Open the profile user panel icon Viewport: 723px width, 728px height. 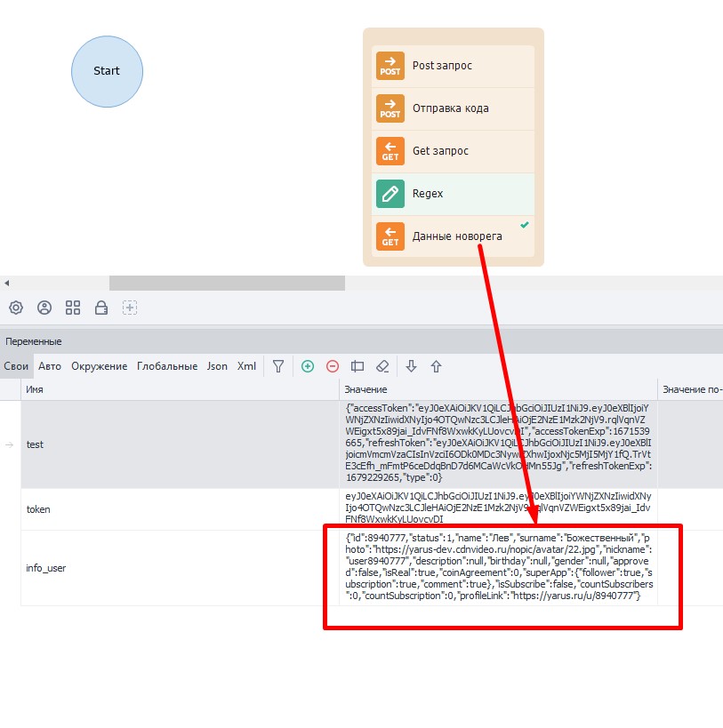coord(44,308)
